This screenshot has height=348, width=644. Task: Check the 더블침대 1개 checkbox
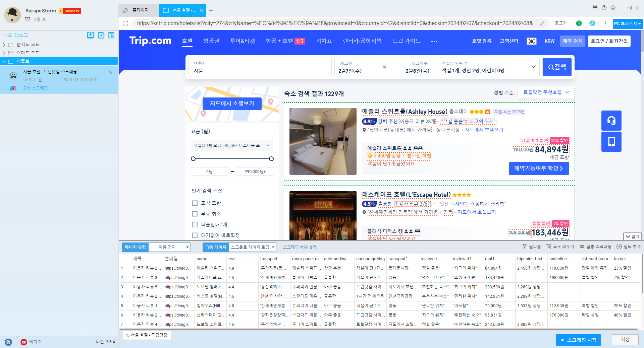195,225
